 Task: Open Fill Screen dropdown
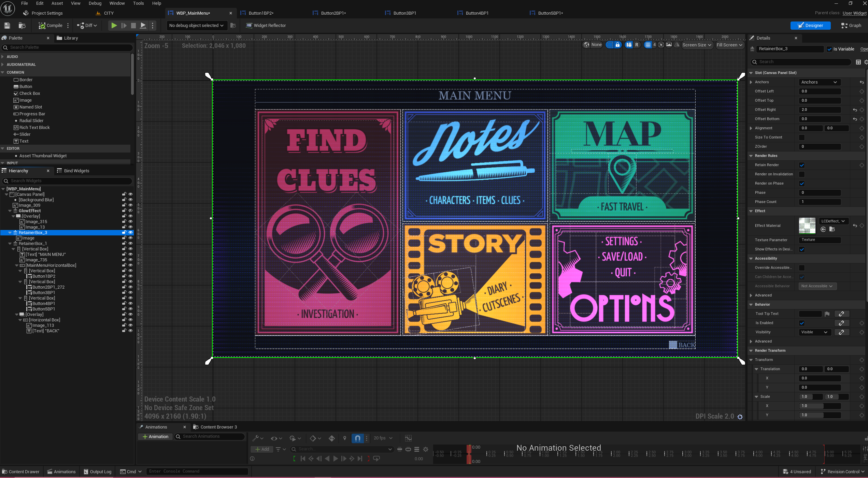pyautogui.click(x=729, y=45)
